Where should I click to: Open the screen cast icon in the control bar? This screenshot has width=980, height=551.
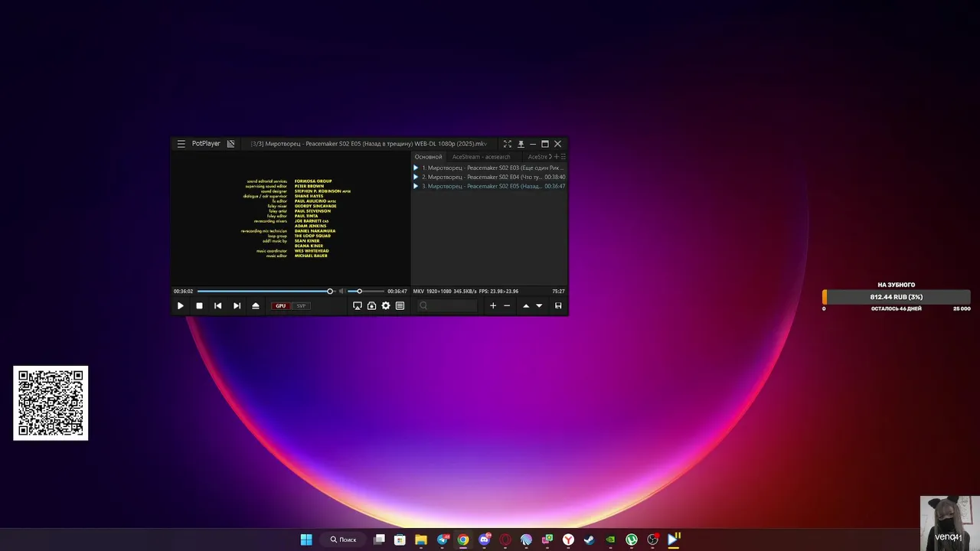(358, 305)
